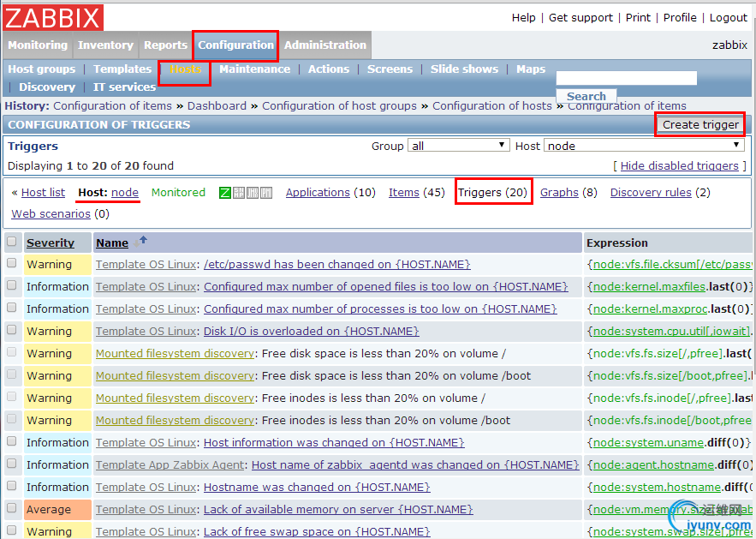Check the Lack of available memory trigger
Viewport: 756px width, 539px height.
(x=12, y=507)
